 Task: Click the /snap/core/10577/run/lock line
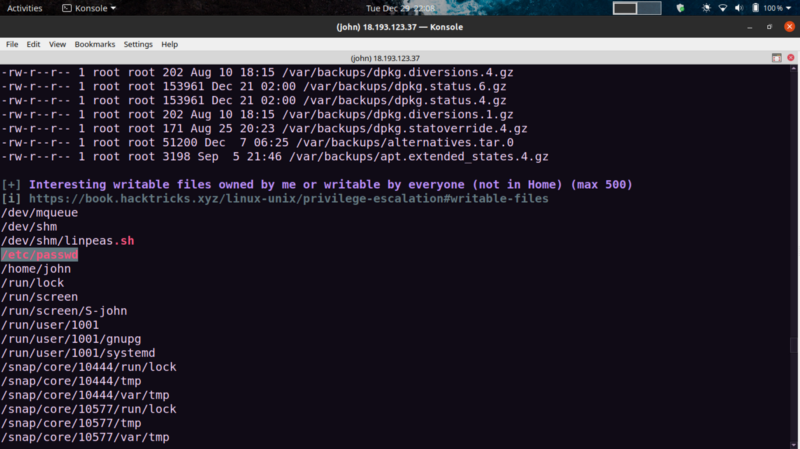(89, 409)
